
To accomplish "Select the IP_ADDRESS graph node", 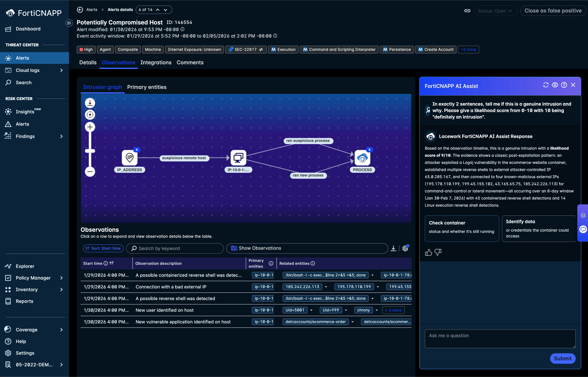I will tap(130, 158).
